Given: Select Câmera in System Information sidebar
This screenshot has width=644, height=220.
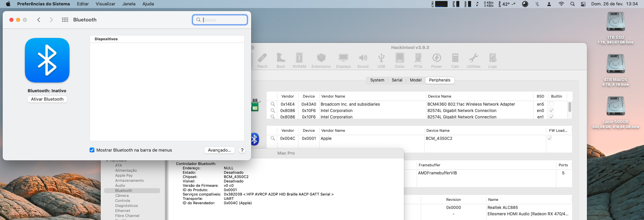Looking at the screenshot, I should click(x=122, y=196).
